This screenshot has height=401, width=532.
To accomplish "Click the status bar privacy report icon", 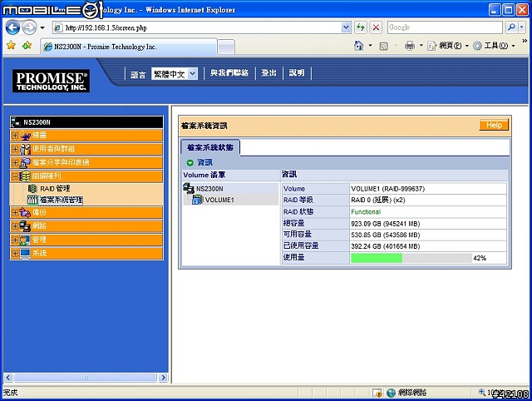I will [377, 393].
